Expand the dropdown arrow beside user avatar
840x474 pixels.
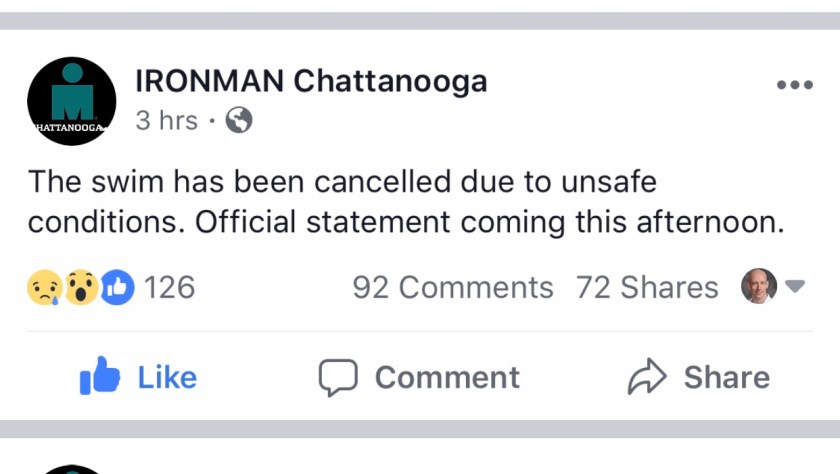tap(795, 287)
